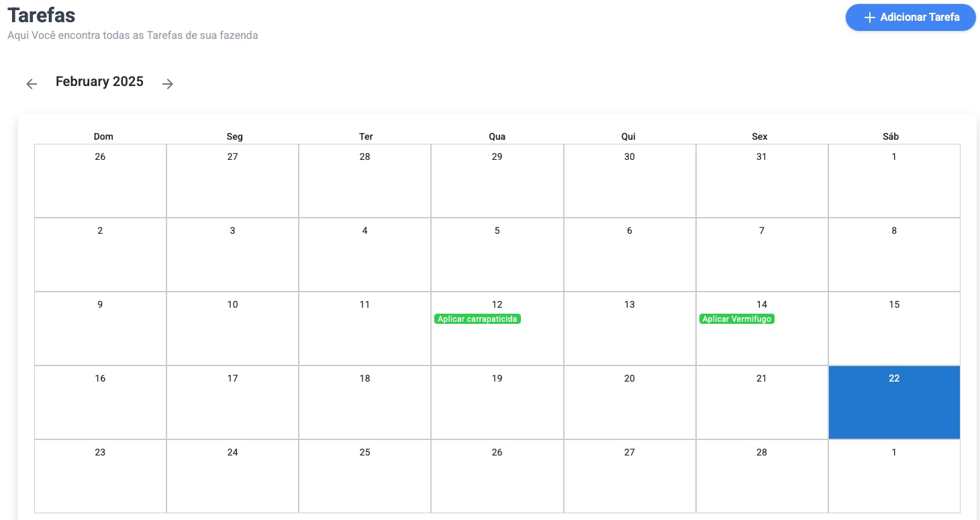Click the 'Dom' column header
This screenshot has width=980, height=520.
tap(103, 136)
